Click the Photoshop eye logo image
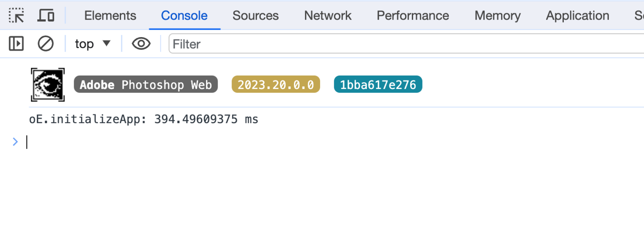This screenshot has width=644, height=242. tap(48, 85)
